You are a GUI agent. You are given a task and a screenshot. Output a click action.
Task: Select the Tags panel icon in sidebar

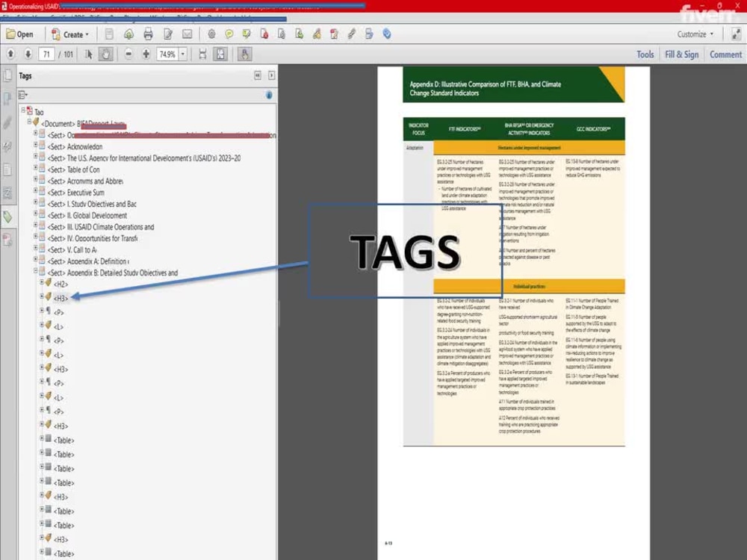tap(7, 217)
